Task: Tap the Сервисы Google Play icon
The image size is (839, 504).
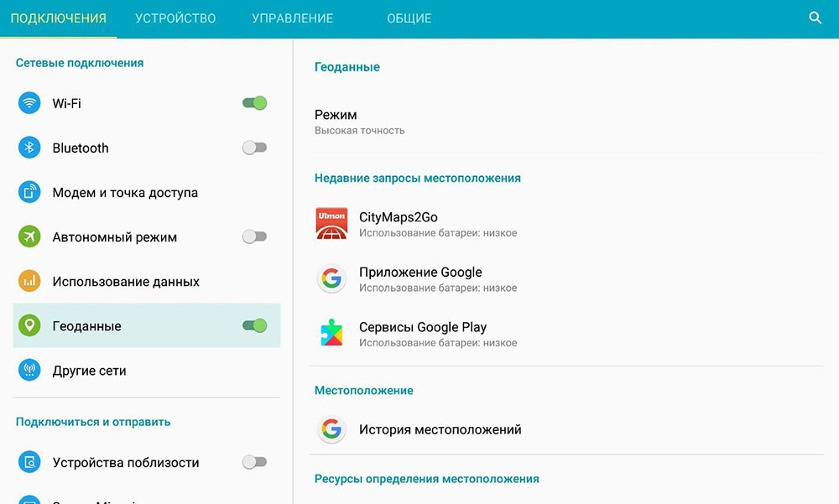Action: [331, 333]
